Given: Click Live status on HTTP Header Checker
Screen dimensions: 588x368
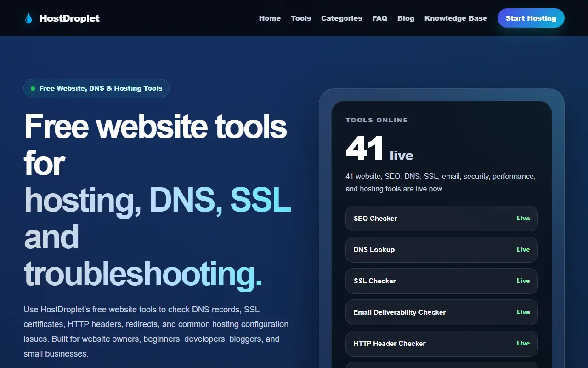Looking at the screenshot, I should pos(523,343).
